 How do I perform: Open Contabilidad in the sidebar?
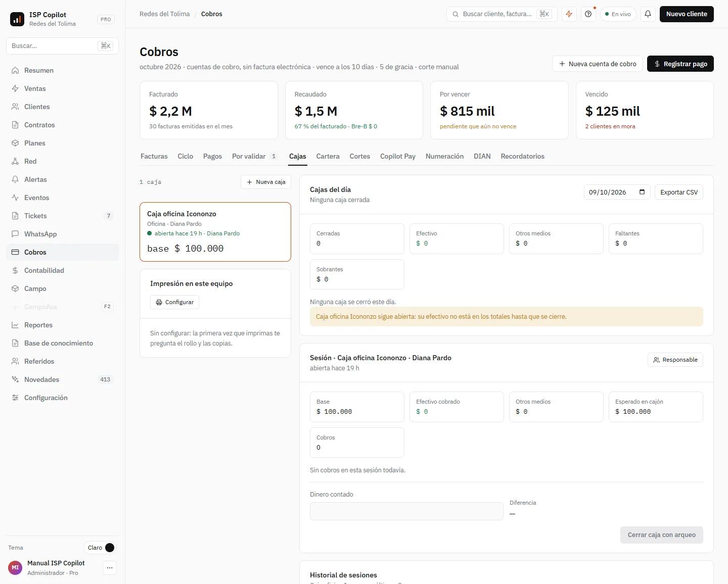tap(62, 270)
